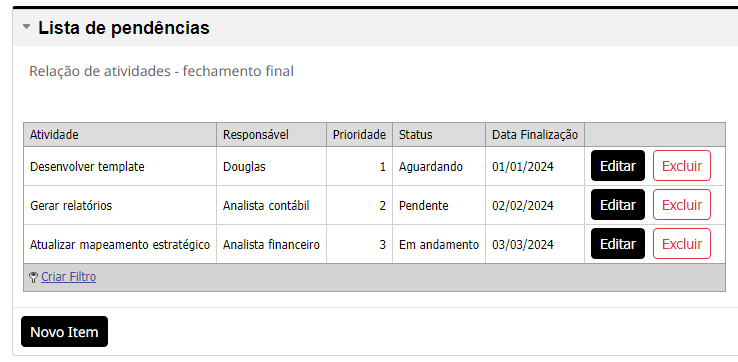Select the Em andamento status cell
Image resolution: width=738 pixels, height=362 pixels.
439,244
